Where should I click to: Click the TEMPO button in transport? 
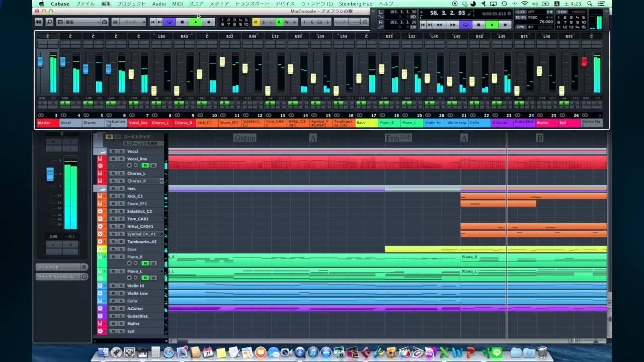click(x=520, y=18)
